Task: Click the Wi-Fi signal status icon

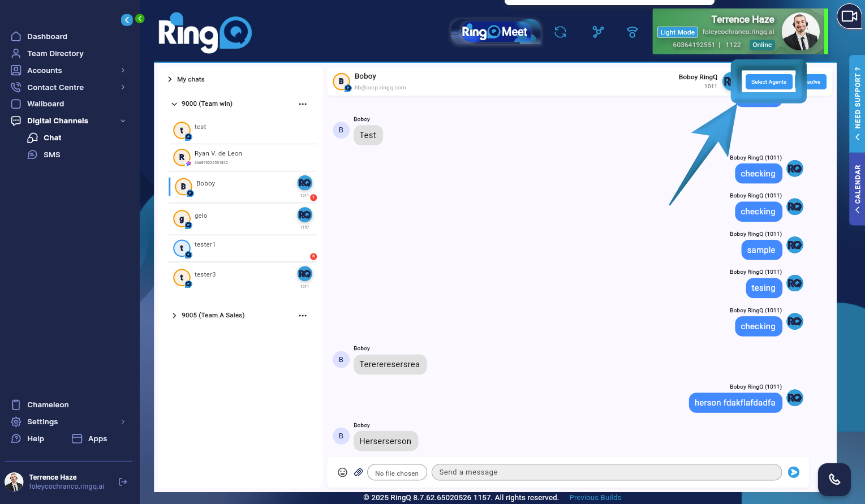Action: point(632,32)
